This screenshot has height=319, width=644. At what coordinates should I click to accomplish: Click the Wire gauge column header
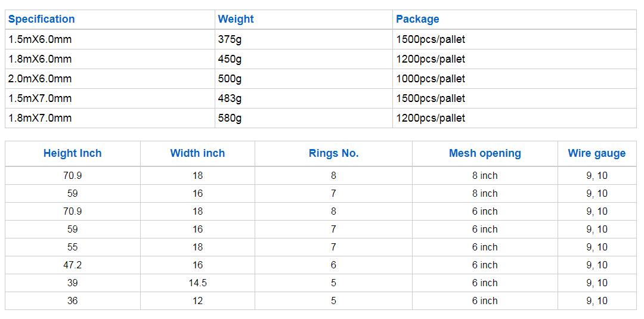597,154
